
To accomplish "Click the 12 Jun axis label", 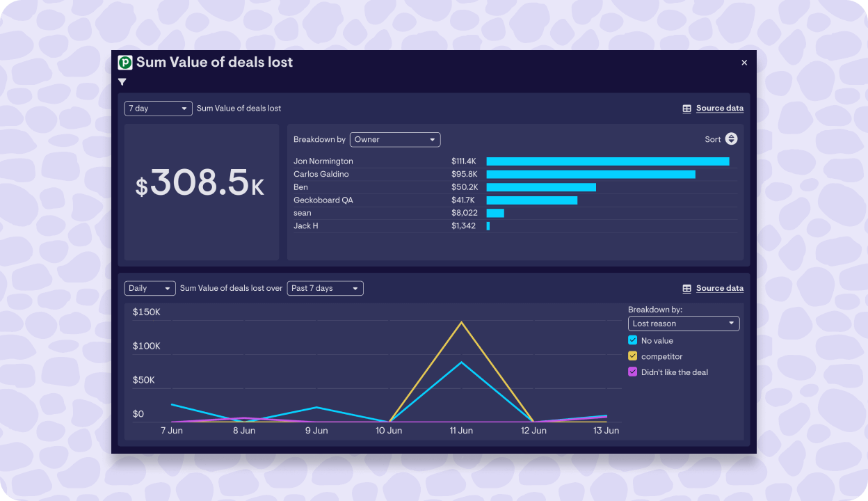I will pos(533,431).
